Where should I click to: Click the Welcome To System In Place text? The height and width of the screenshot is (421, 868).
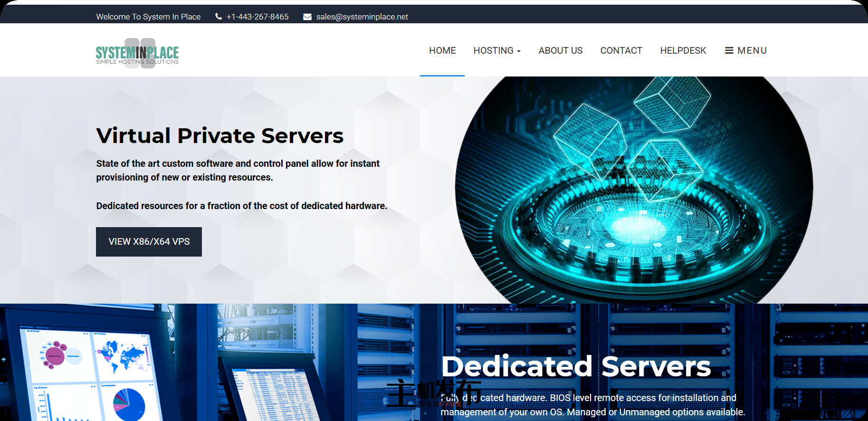148,17
